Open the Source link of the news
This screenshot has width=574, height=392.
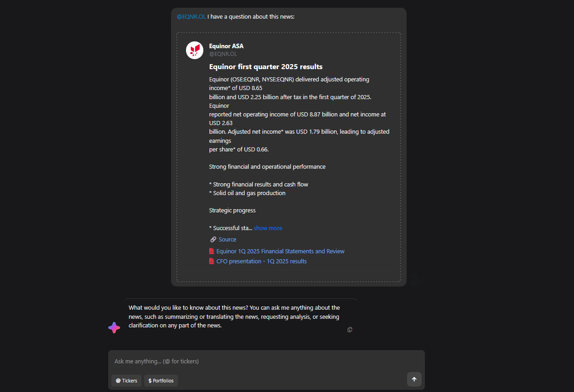pos(227,239)
